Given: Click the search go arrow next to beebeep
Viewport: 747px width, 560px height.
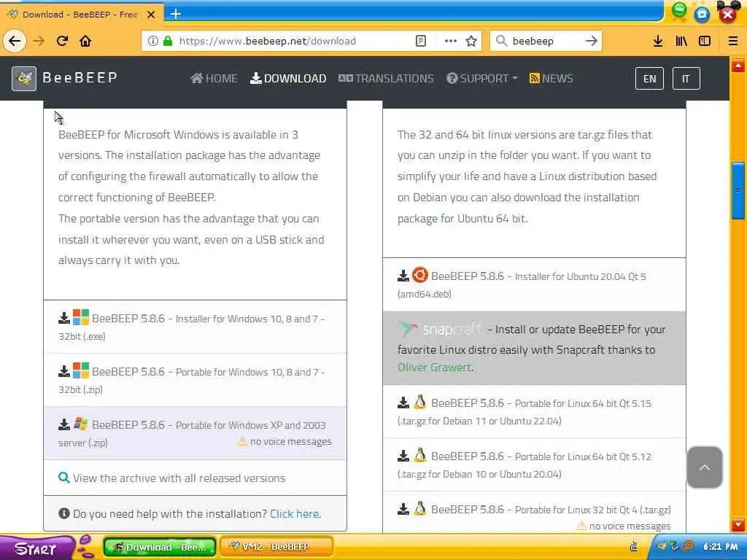Looking at the screenshot, I should (x=591, y=41).
